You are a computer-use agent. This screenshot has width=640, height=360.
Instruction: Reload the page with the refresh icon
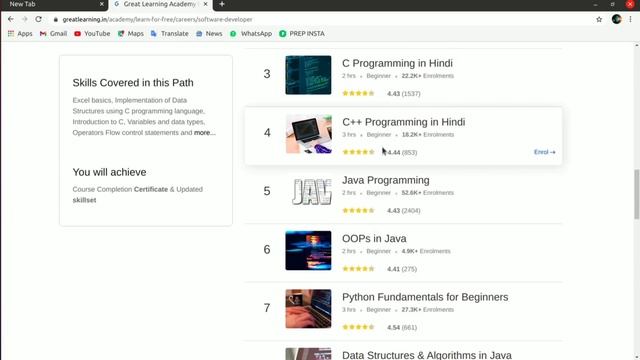[x=38, y=19]
